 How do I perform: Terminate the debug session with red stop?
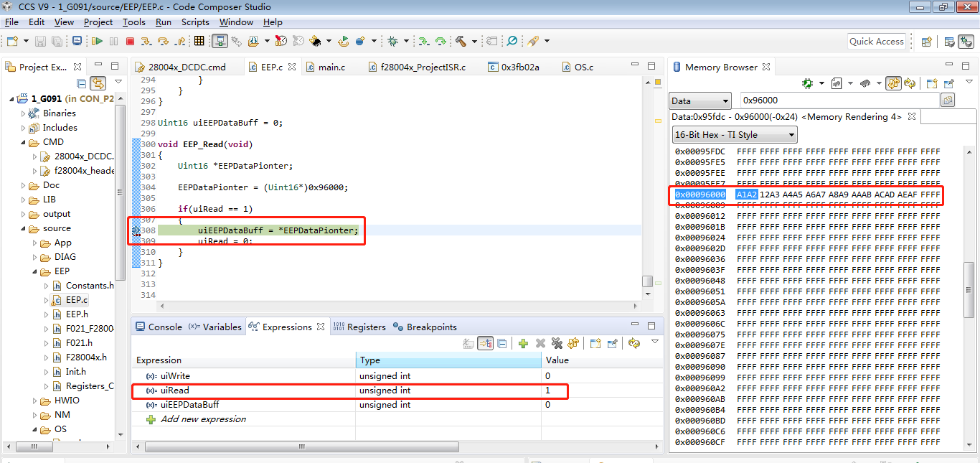130,42
